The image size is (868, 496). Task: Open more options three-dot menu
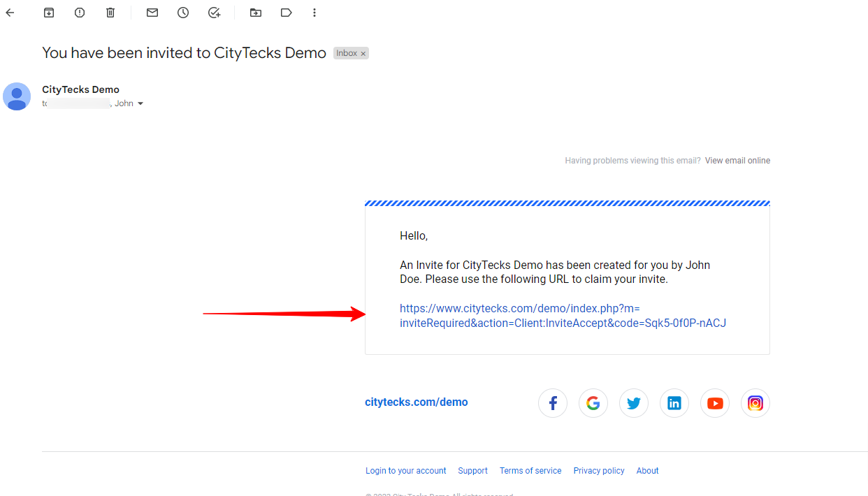point(314,13)
